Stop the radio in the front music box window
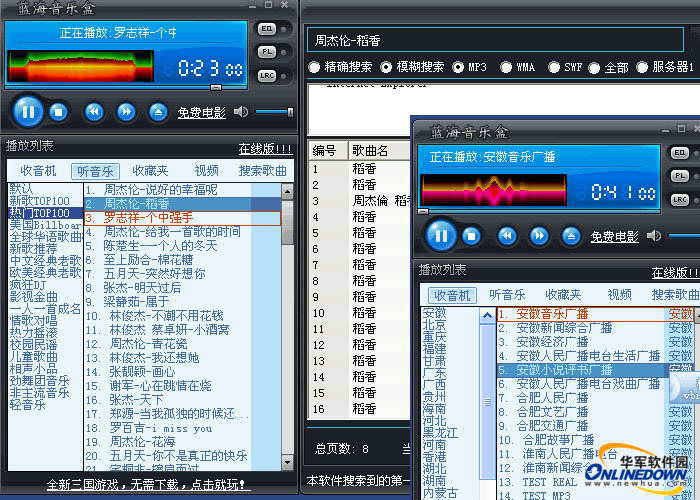Image resolution: width=700 pixels, height=500 pixels. point(471,236)
